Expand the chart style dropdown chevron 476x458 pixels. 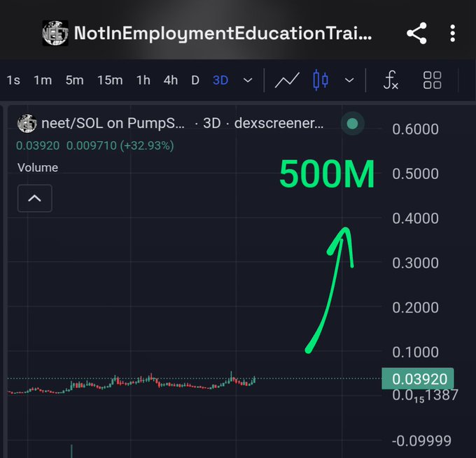coord(349,80)
